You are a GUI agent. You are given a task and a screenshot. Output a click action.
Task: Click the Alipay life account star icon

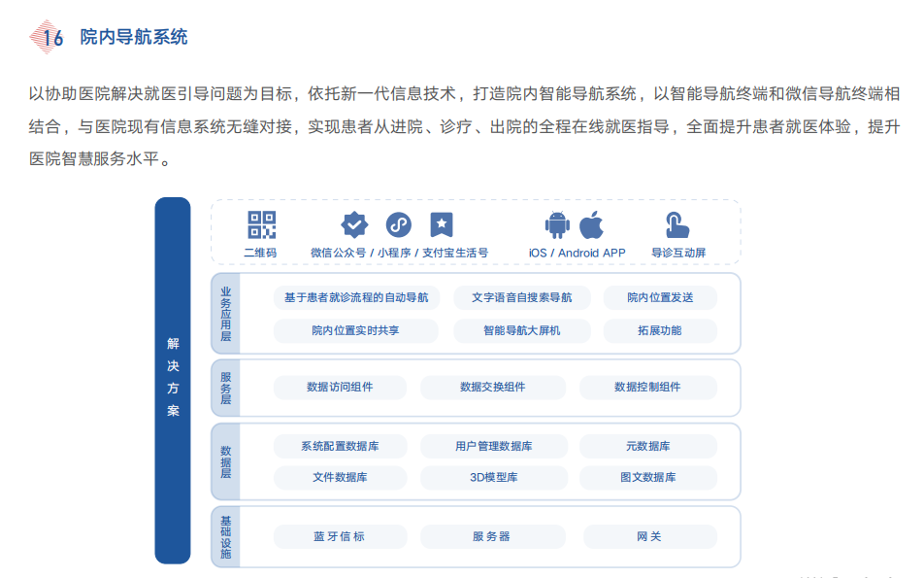tap(442, 225)
